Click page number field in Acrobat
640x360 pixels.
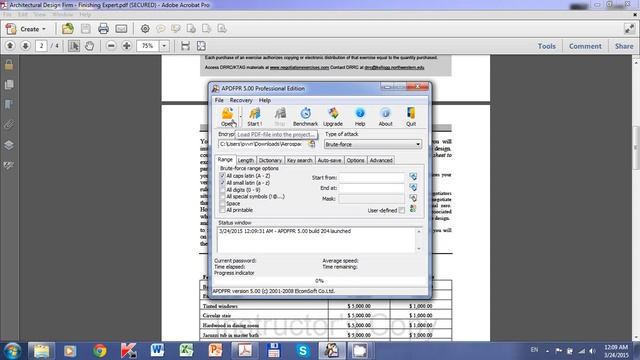(41, 46)
